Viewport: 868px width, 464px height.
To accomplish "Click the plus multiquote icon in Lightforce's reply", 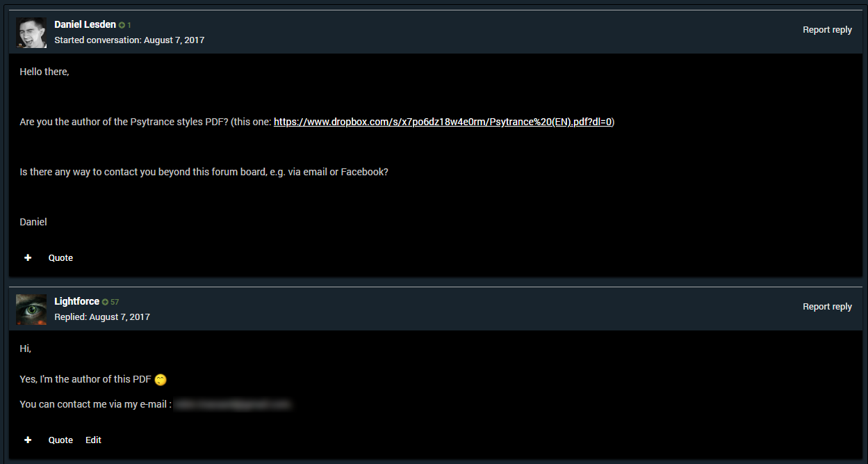I will [28, 440].
